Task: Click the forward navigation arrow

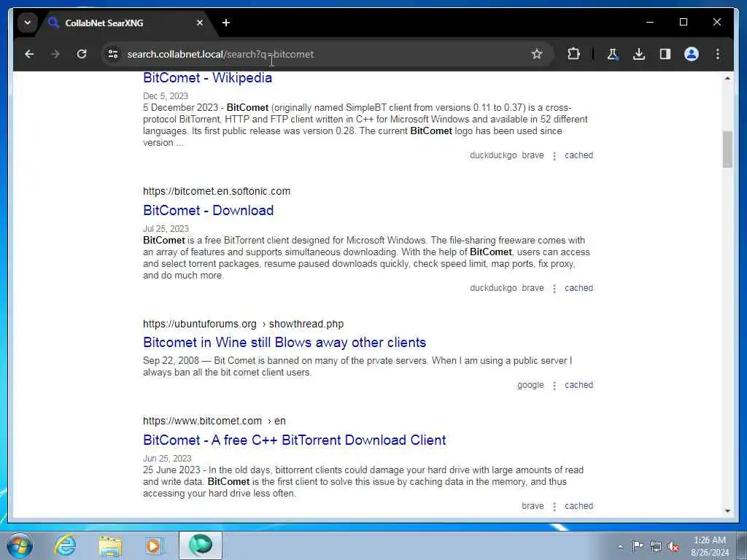Action: (x=55, y=54)
